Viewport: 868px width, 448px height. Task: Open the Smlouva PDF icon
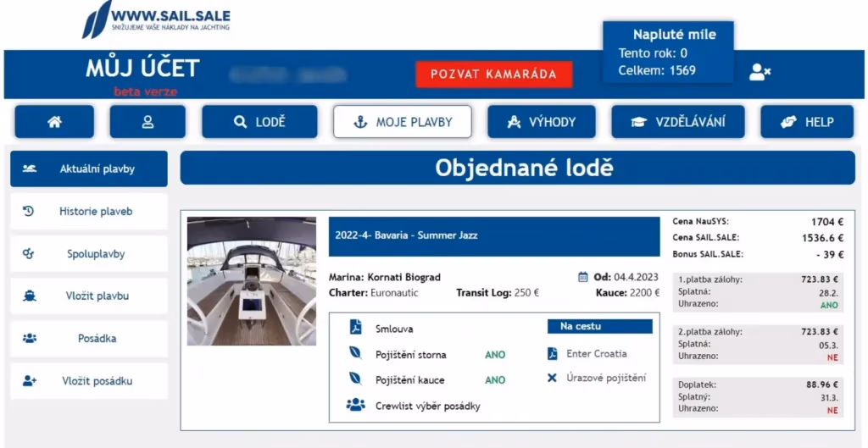[355, 328]
